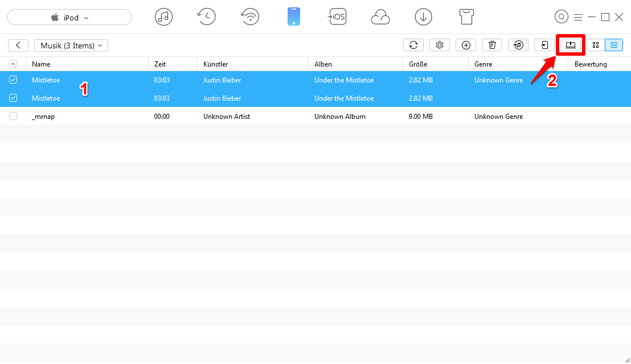
Task: Click the send to device button
Action: tap(544, 45)
